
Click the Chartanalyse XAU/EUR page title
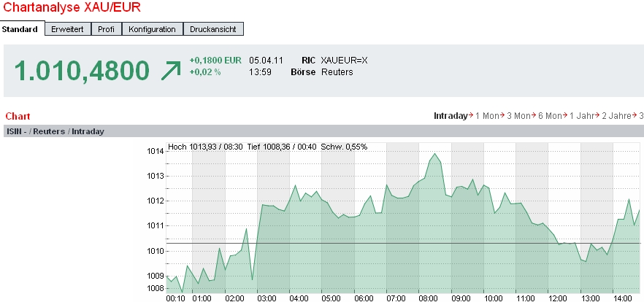pyautogui.click(x=73, y=8)
